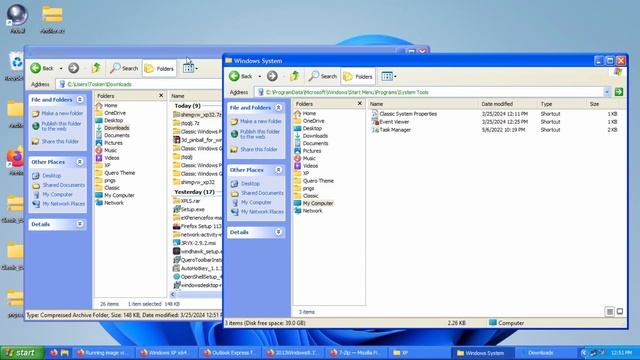Close Folders pane in Downloads window
The width and height of the screenshot is (640, 360).
click(x=161, y=96)
